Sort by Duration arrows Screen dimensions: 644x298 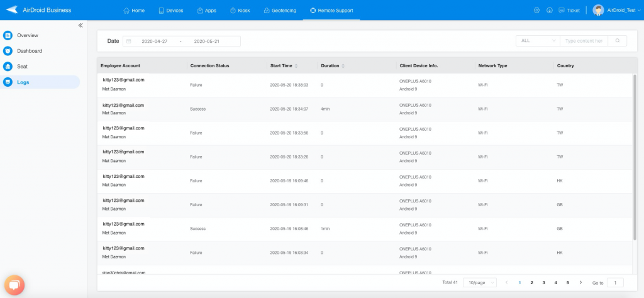[x=343, y=65]
